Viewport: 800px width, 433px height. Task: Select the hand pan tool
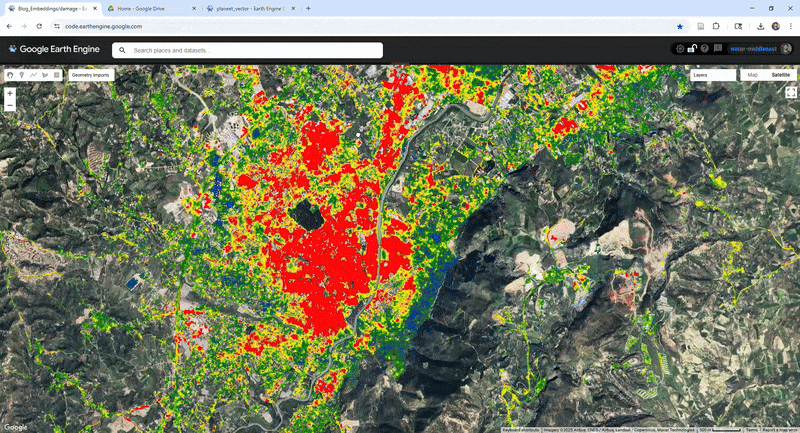click(x=10, y=75)
